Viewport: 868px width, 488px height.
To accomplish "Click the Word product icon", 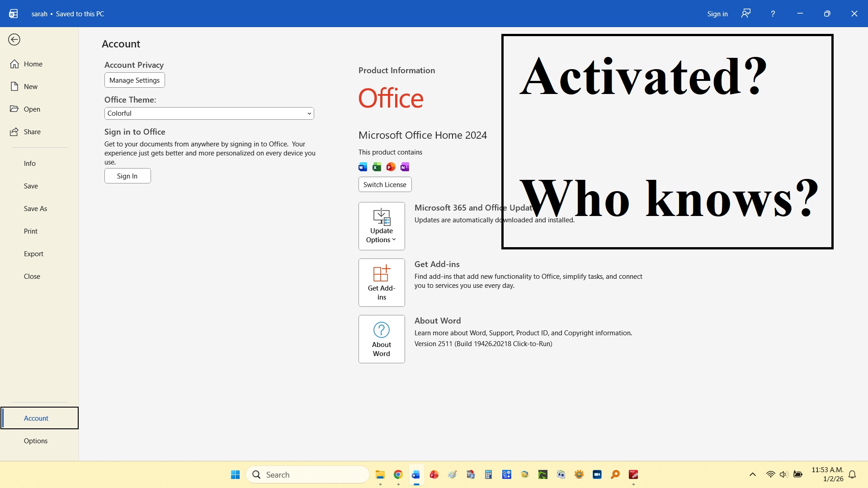I will tap(363, 167).
